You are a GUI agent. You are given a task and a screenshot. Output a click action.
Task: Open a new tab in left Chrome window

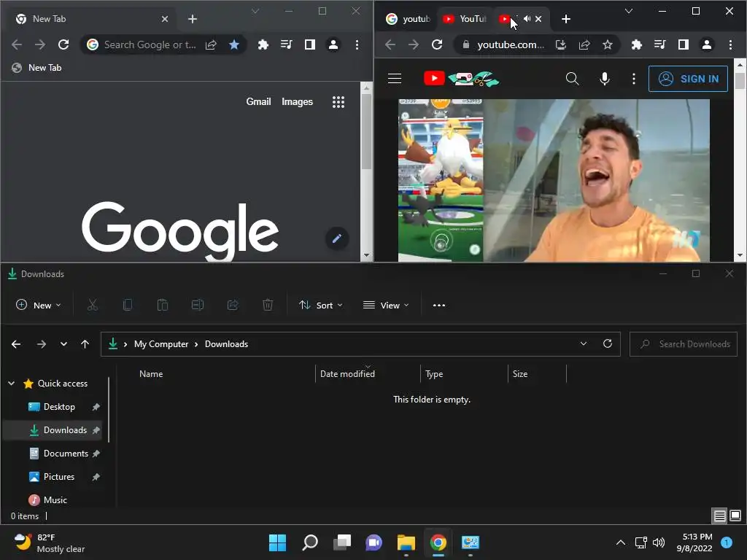193,19
